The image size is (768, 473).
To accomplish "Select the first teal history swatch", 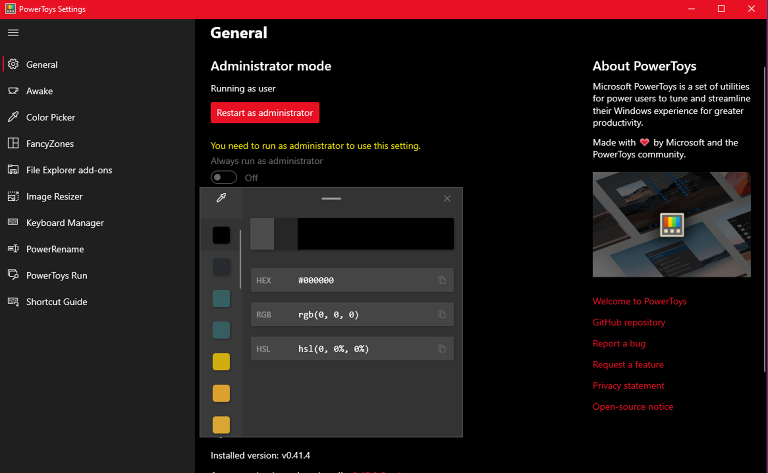I will coord(221,299).
